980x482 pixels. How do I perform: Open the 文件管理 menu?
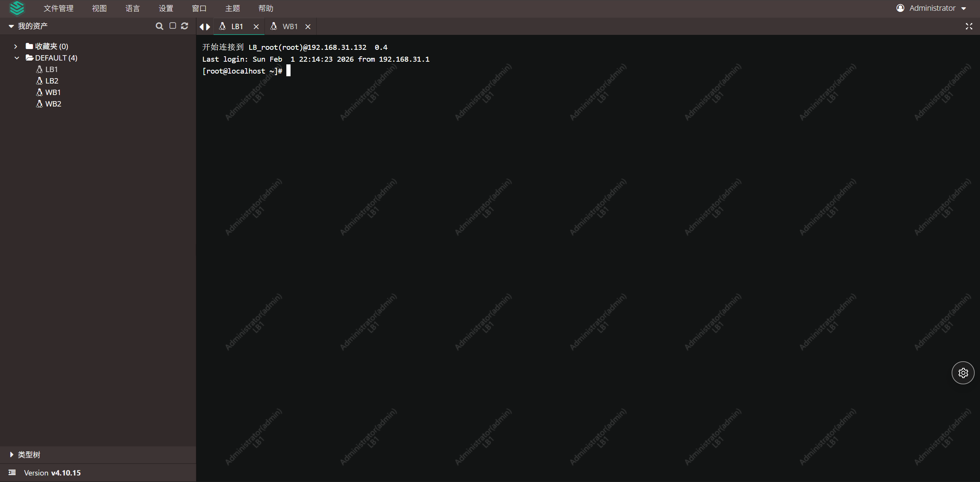pos(58,8)
